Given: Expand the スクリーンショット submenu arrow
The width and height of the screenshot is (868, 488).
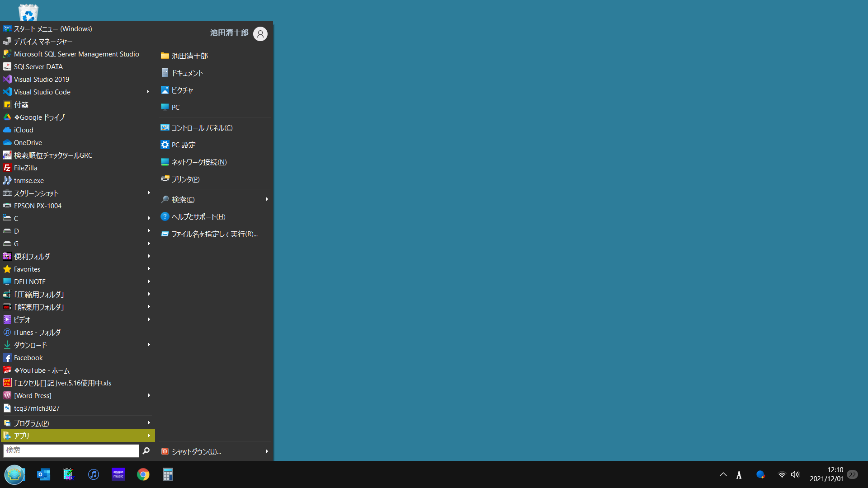Looking at the screenshot, I should click(149, 193).
